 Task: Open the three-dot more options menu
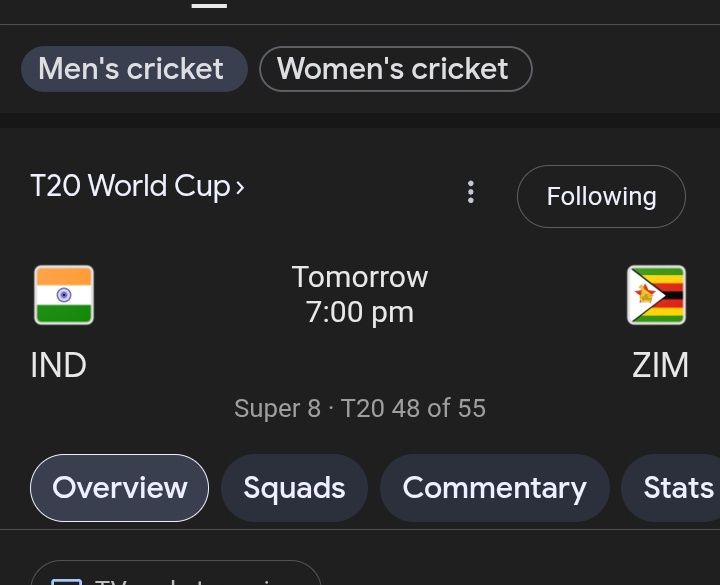pos(471,193)
